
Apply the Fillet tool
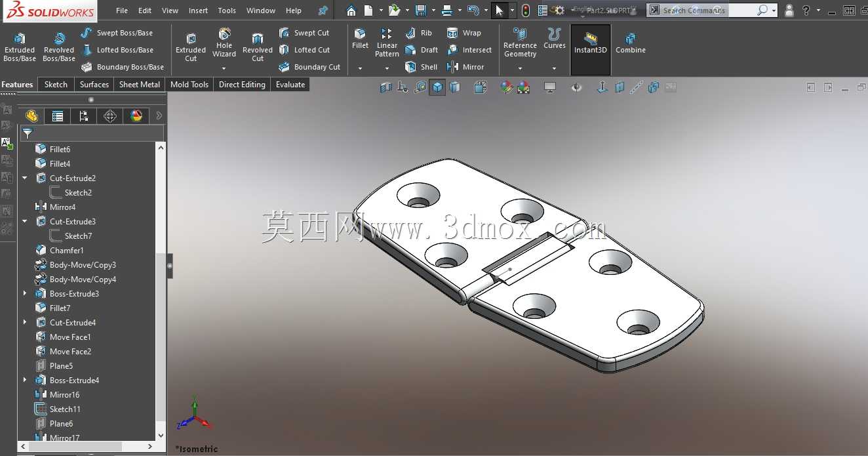[360, 39]
